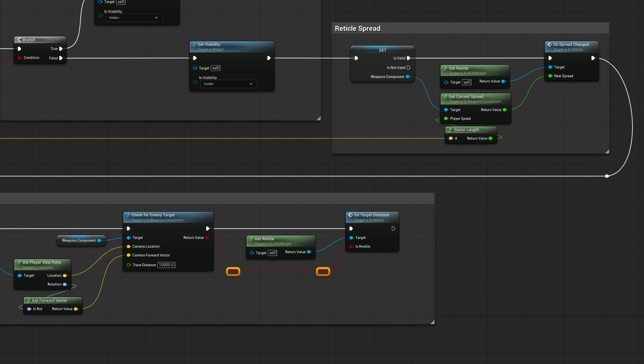The height and width of the screenshot is (364, 644).
Task: Click the resize handle of upper-left comment box
Action: (319, 119)
